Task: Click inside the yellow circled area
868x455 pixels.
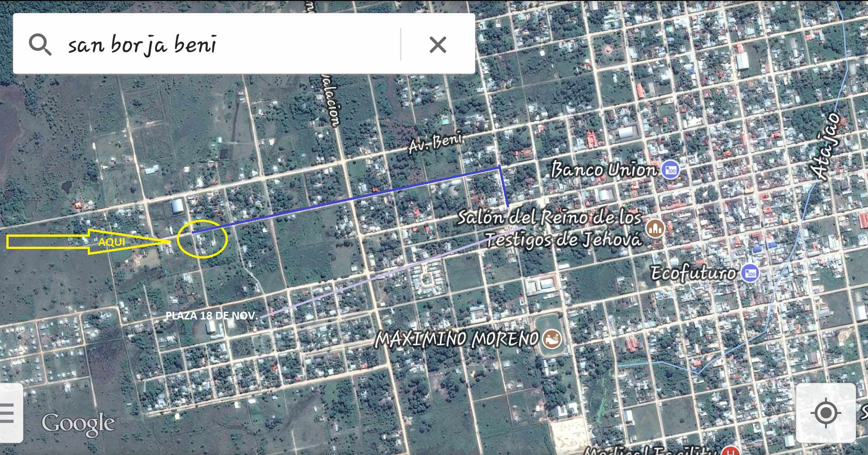Action: 202,239
